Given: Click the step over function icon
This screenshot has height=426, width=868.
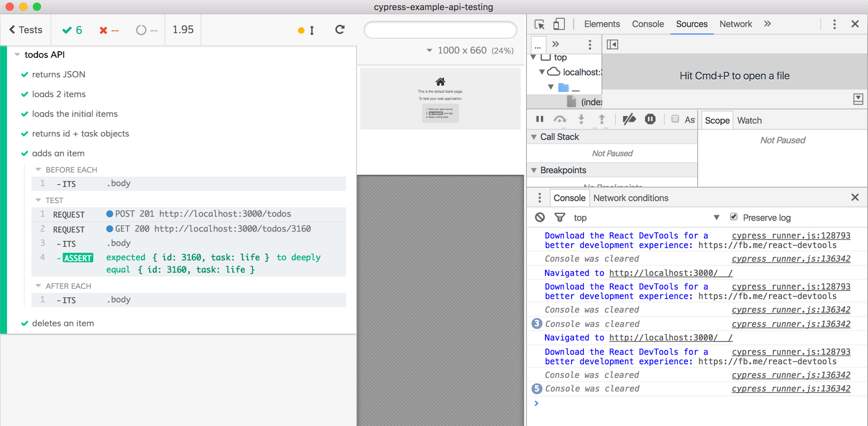Looking at the screenshot, I should click(560, 119).
